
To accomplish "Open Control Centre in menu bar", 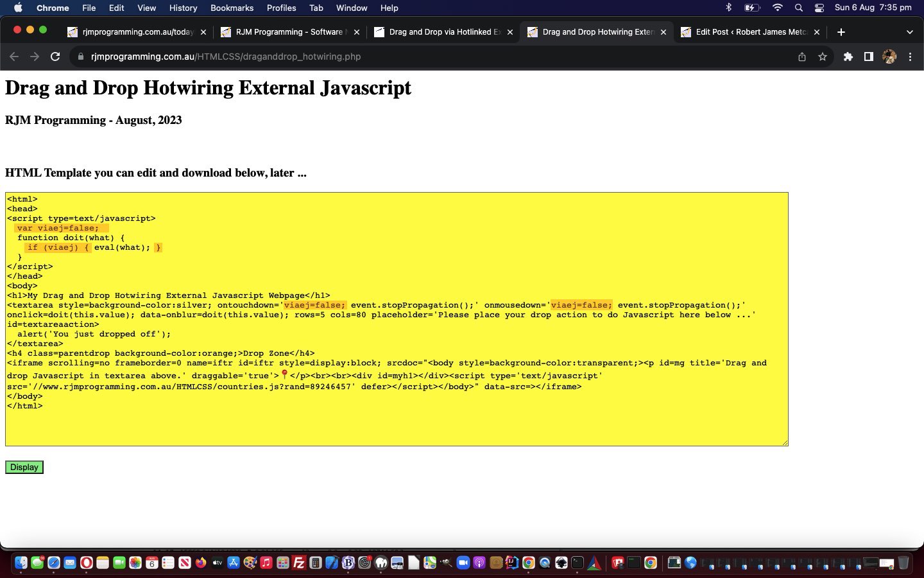I will (819, 8).
